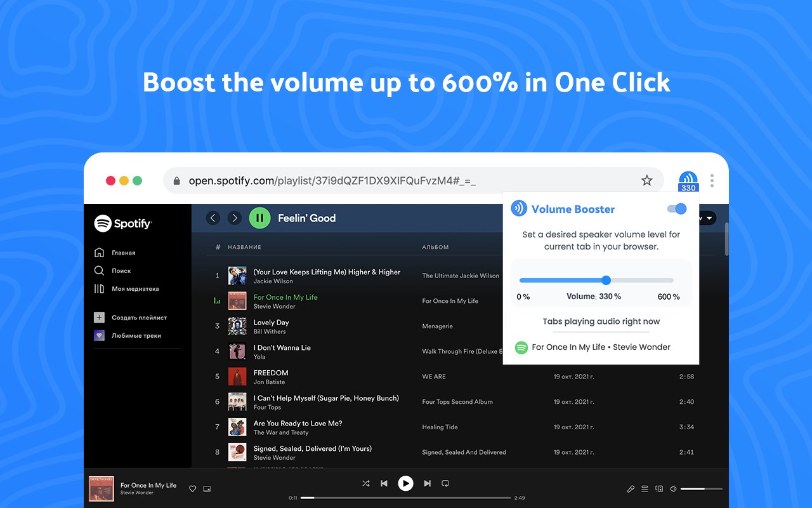Select Signed, Sealed, Delivered (I'm Yours)

tap(312, 448)
